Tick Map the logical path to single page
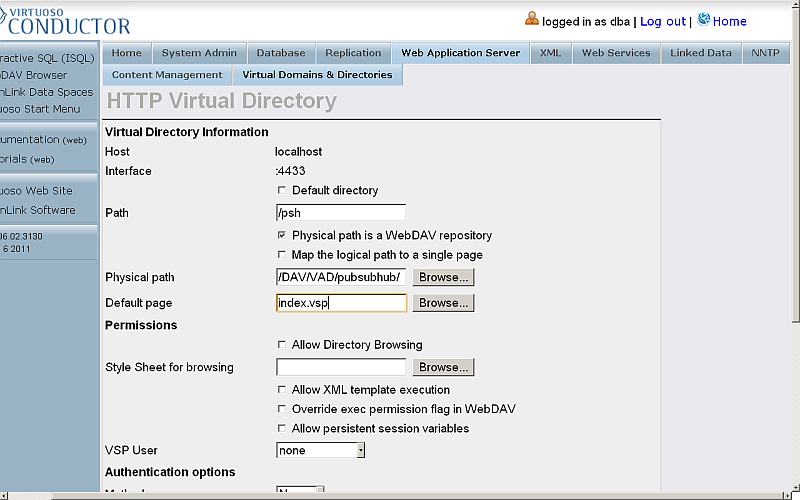 coord(282,255)
